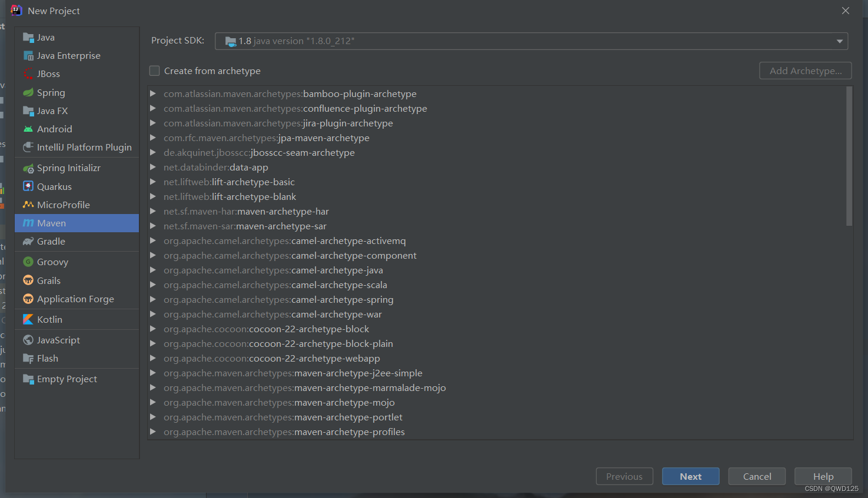Click the green Groovy icon

[28, 262]
